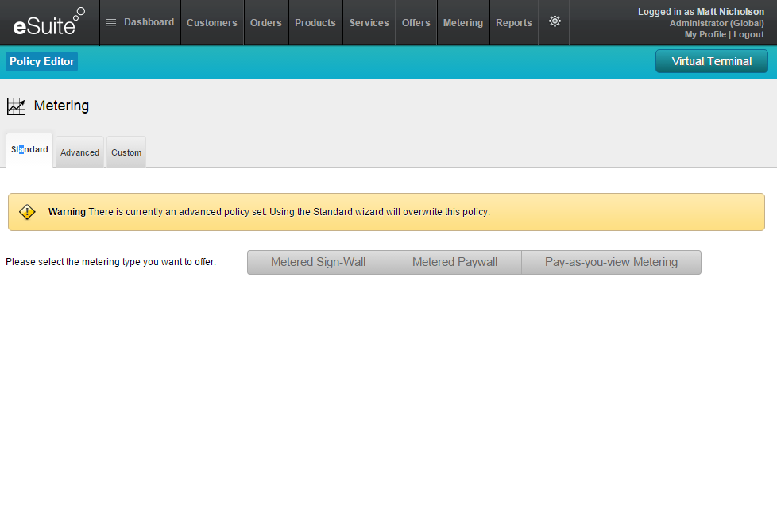Open the Reports menu
This screenshot has width=777, height=532.
[x=513, y=23]
